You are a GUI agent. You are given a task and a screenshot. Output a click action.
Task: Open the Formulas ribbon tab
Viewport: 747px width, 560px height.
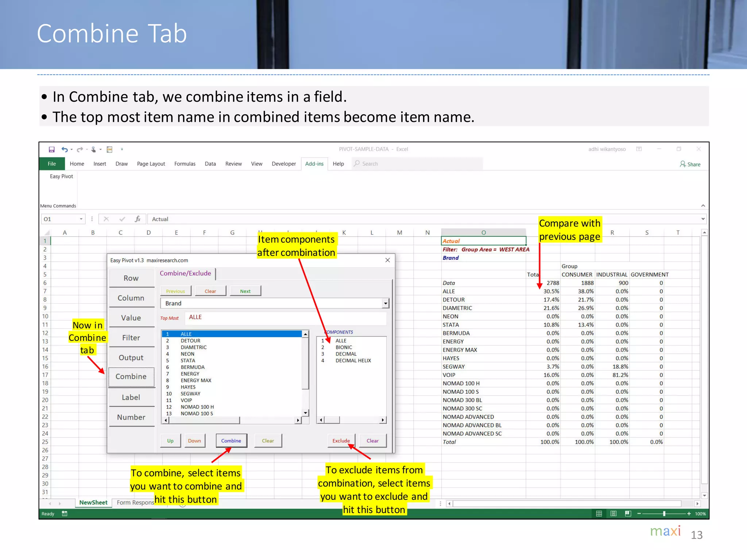pyautogui.click(x=185, y=164)
